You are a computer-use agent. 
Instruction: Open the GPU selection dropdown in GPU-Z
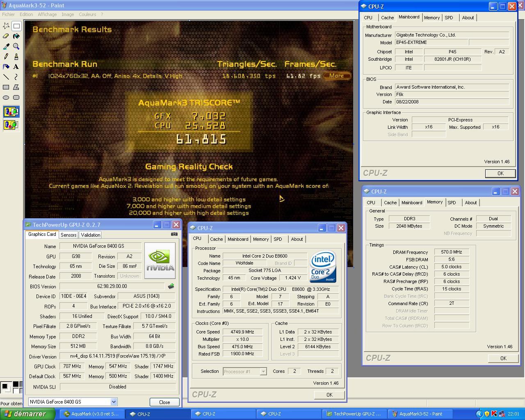coord(114,402)
